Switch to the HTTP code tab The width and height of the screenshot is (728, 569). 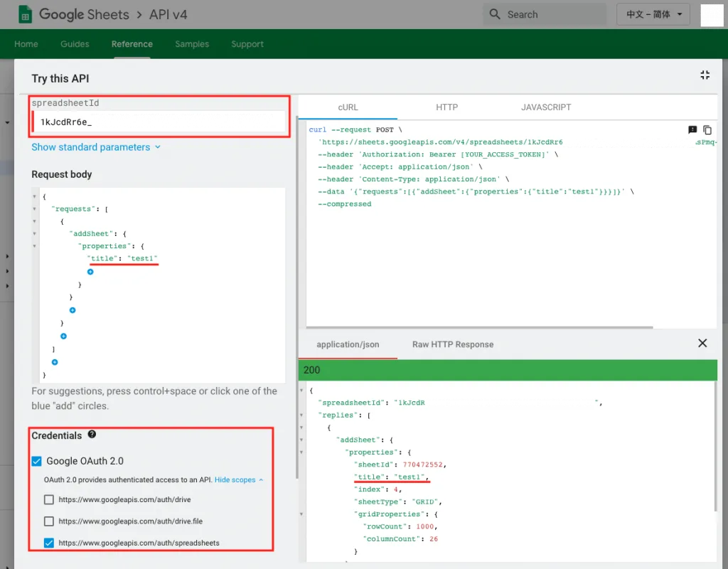pos(446,107)
